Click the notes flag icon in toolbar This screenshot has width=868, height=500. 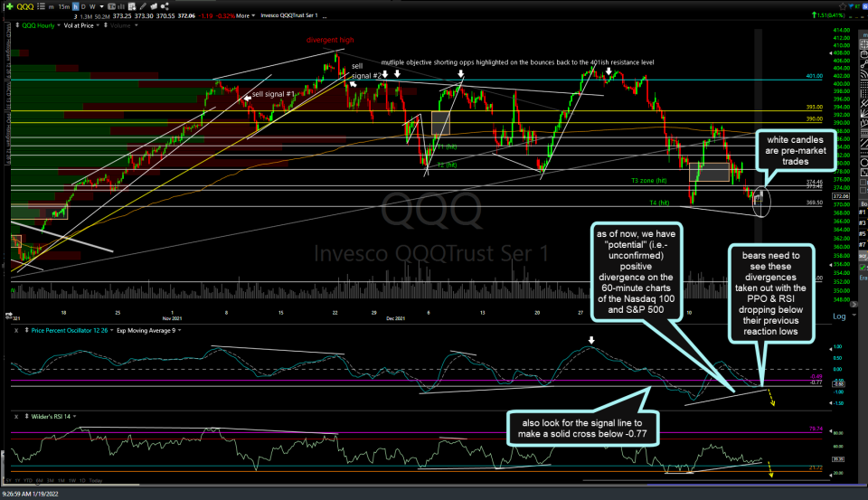[154, 6]
